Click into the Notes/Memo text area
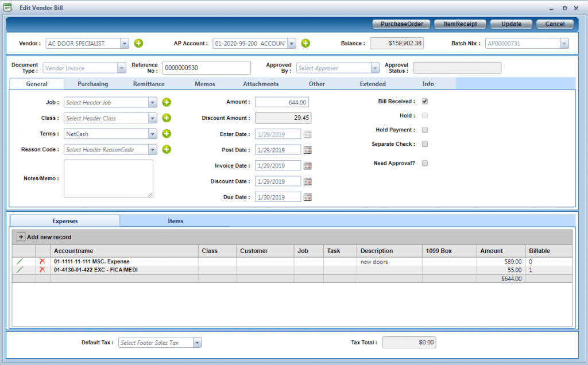The image size is (588, 365). tap(108, 178)
